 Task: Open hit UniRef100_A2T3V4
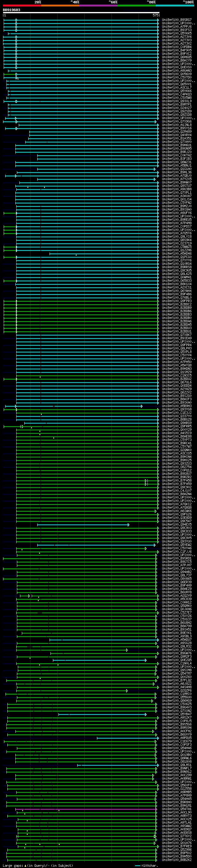[177, 37]
